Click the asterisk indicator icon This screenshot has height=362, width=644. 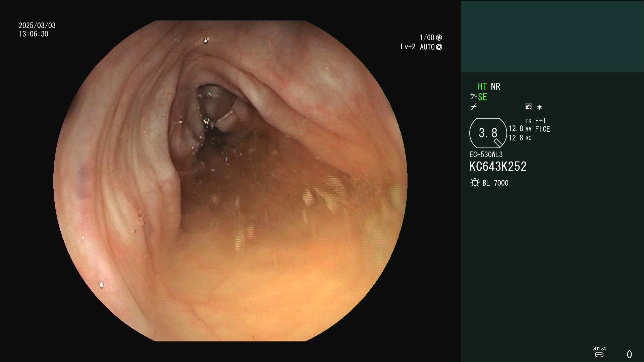pyautogui.click(x=539, y=108)
